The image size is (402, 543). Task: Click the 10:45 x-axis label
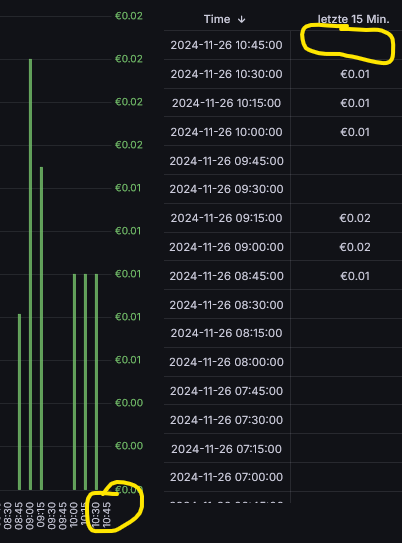pos(107,515)
